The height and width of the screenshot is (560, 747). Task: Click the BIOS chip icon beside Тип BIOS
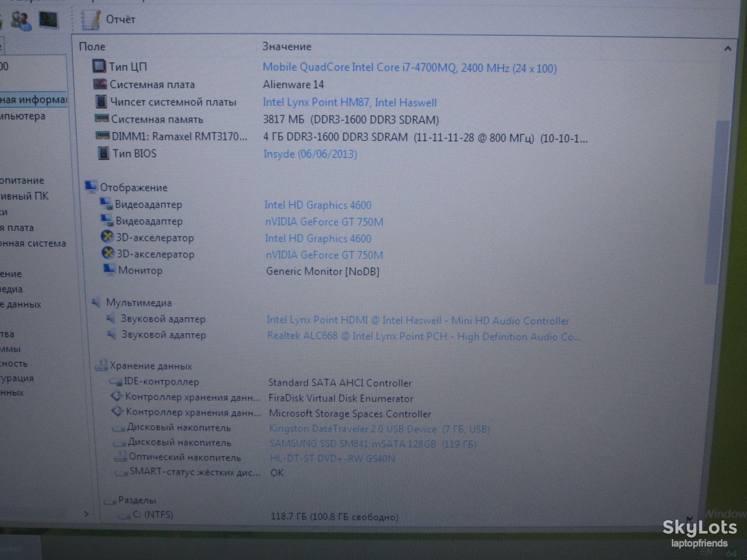103,153
